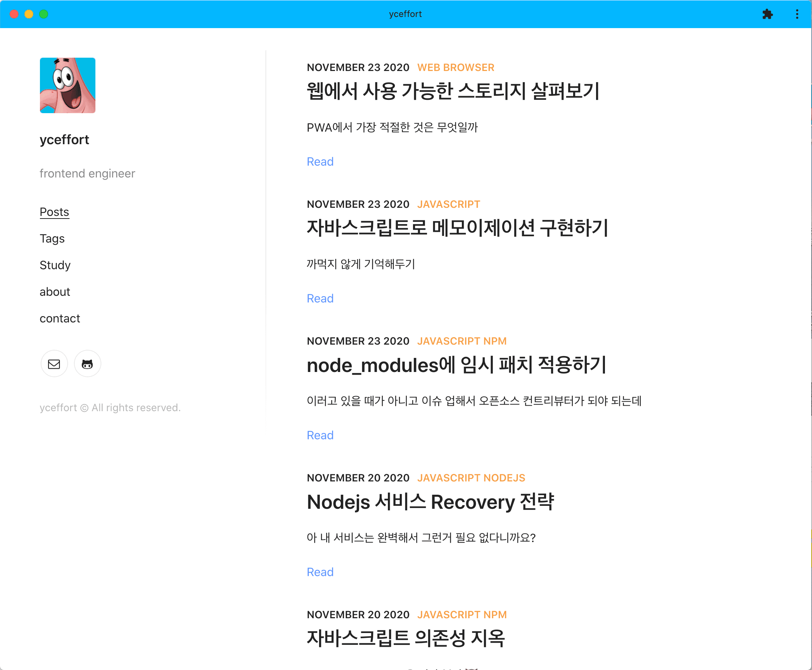Viewport: 812px width, 670px height.
Task: Click the green macOS fullscreen button
Action: pos(44,14)
